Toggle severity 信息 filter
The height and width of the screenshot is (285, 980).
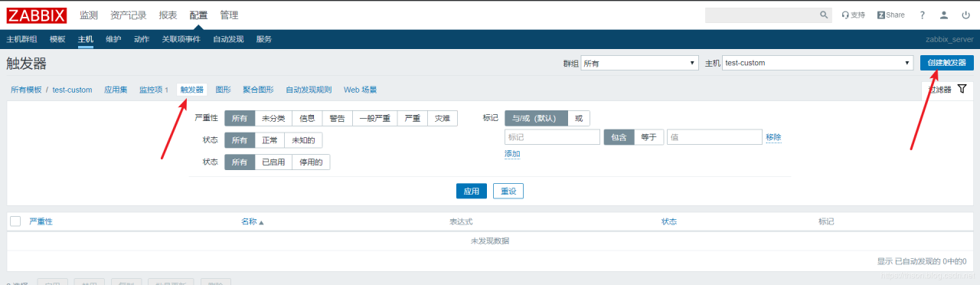click(307, 118)
